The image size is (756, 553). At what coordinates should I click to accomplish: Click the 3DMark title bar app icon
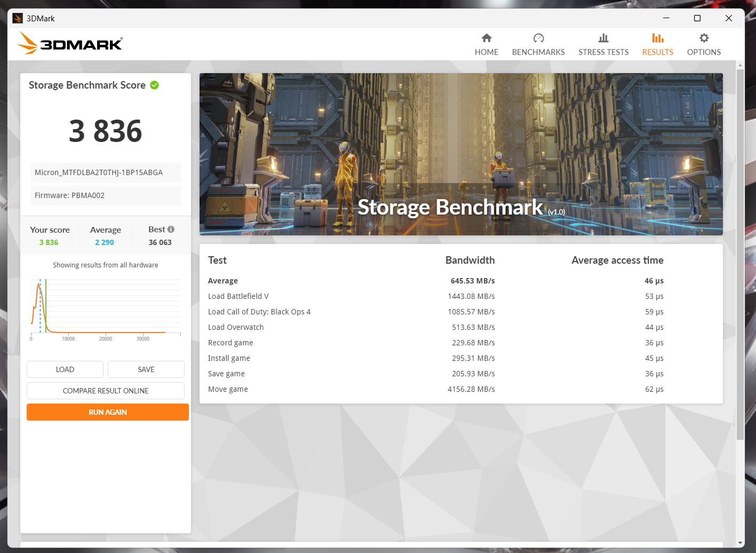tap(18, 18)
